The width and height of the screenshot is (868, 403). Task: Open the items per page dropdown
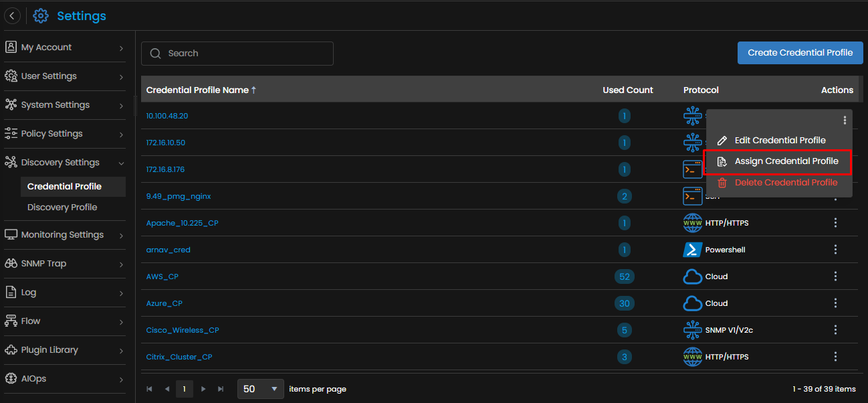[x=261, y=389]
